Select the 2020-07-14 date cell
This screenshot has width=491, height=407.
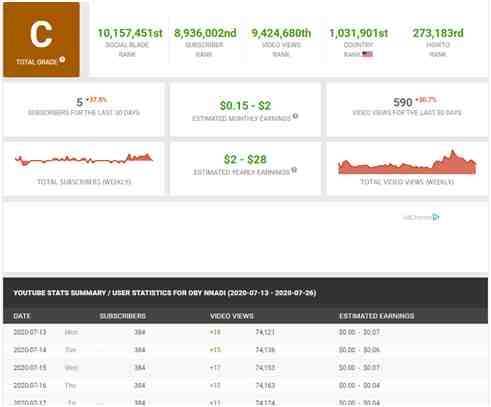click(x=30, y=350)
